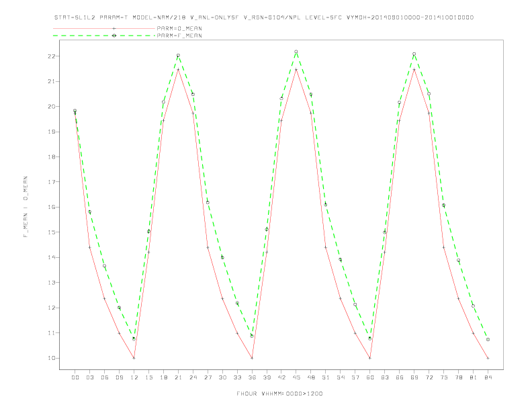Click y-axis tick label 12
This screenshot has height=411, width=532.
[51, 308]
